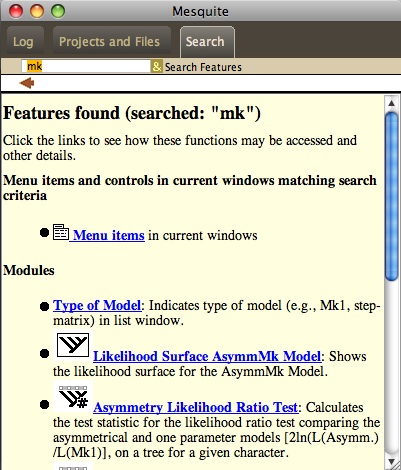Open the Projects and Files tab
The width and height of the screenshot is (401, 470).
(x=110, y=42)
